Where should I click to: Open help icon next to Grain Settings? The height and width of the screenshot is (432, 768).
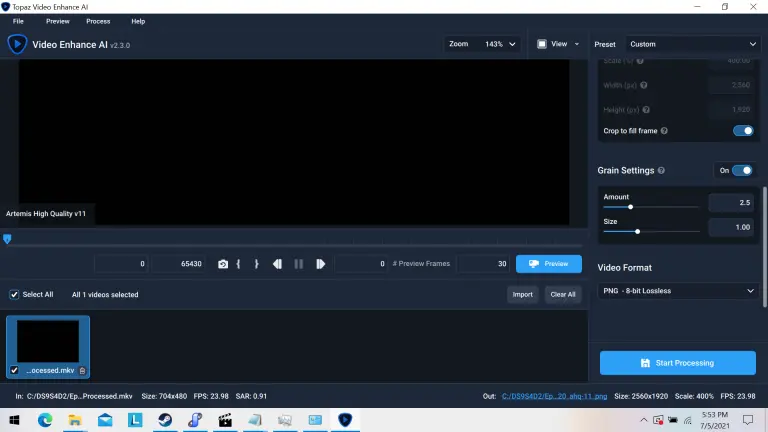(661, 170)
